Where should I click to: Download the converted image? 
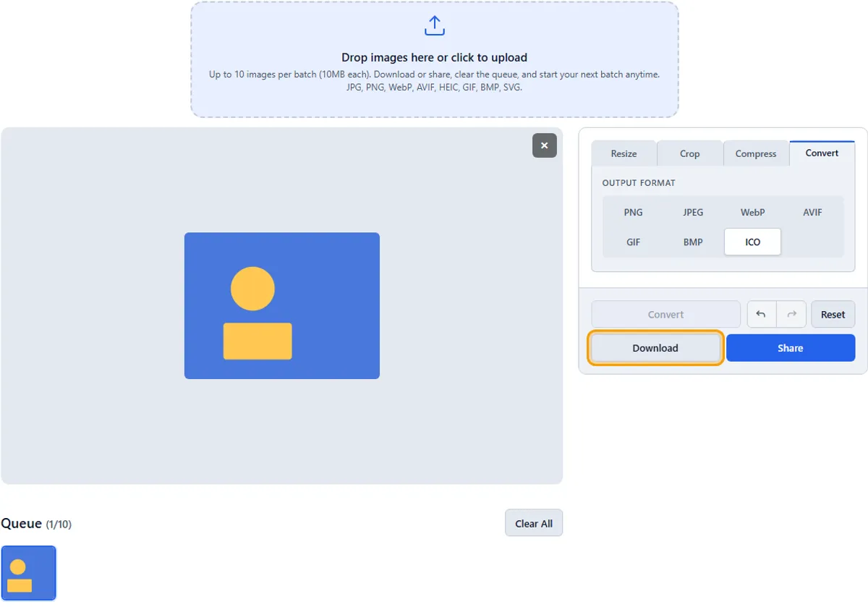(x=655, y=348)
